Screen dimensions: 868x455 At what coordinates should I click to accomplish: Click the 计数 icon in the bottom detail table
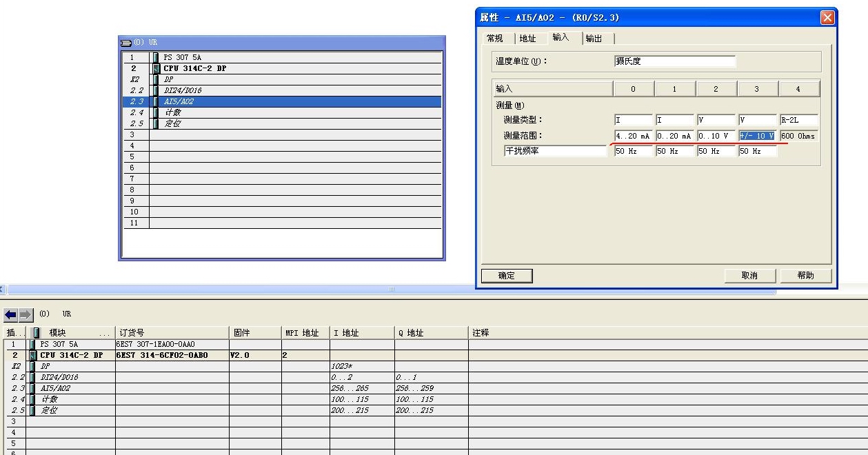pyautogui.click(x=32, y=399)
